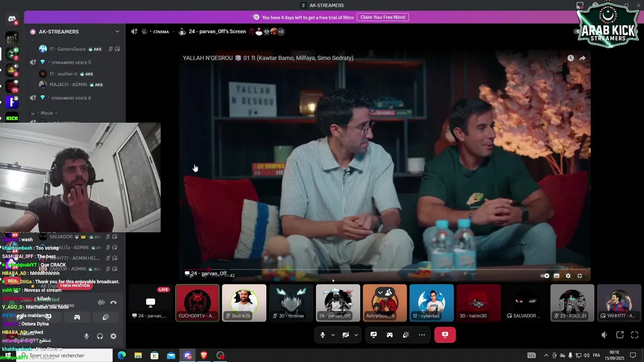644x362 pixels.
Task: Show hidden system tray icons
Action: tap(546, 355)
